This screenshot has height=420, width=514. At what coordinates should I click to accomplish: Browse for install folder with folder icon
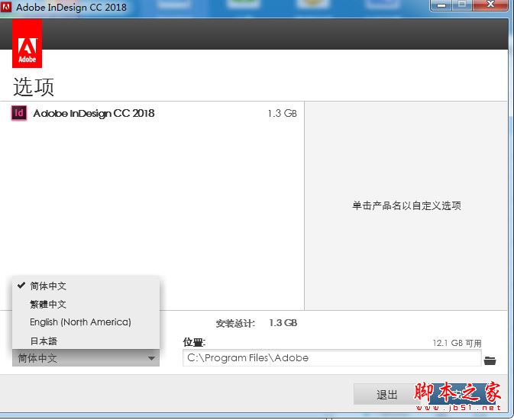tap(490, 360)
